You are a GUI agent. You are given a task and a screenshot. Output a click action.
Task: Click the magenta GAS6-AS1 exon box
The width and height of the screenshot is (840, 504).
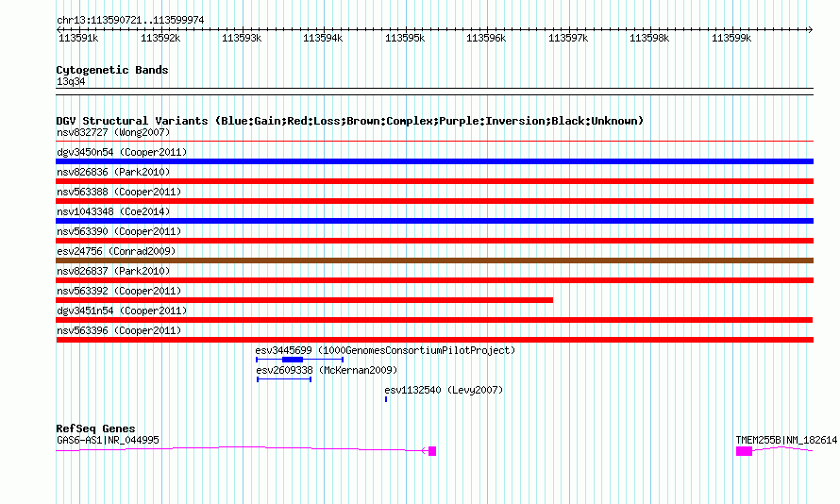[x=432, y=451]
